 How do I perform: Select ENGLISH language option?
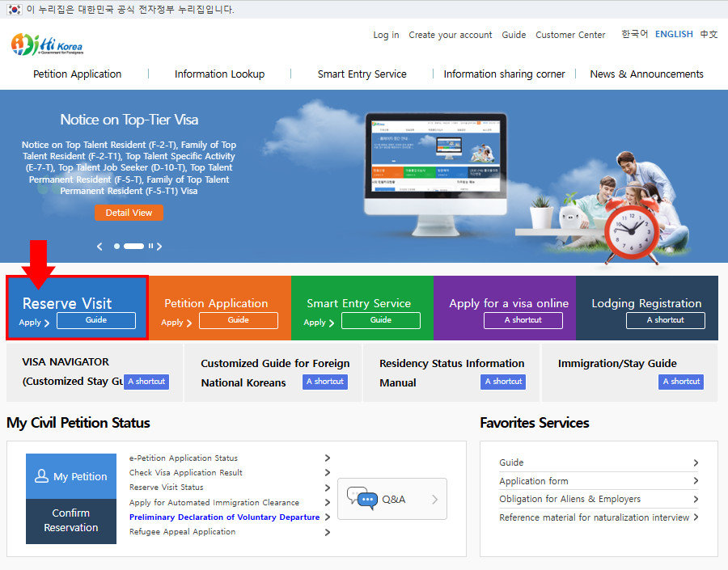(674, 34)
